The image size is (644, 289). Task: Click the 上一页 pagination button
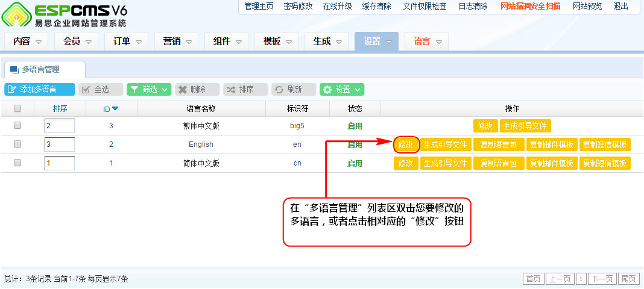coord(560,279)
